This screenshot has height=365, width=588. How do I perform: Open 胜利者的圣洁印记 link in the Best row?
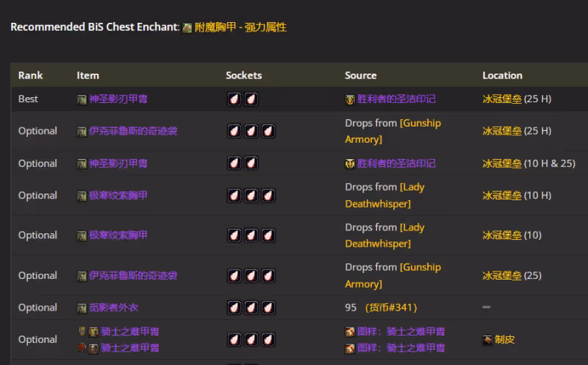(396, 99)
